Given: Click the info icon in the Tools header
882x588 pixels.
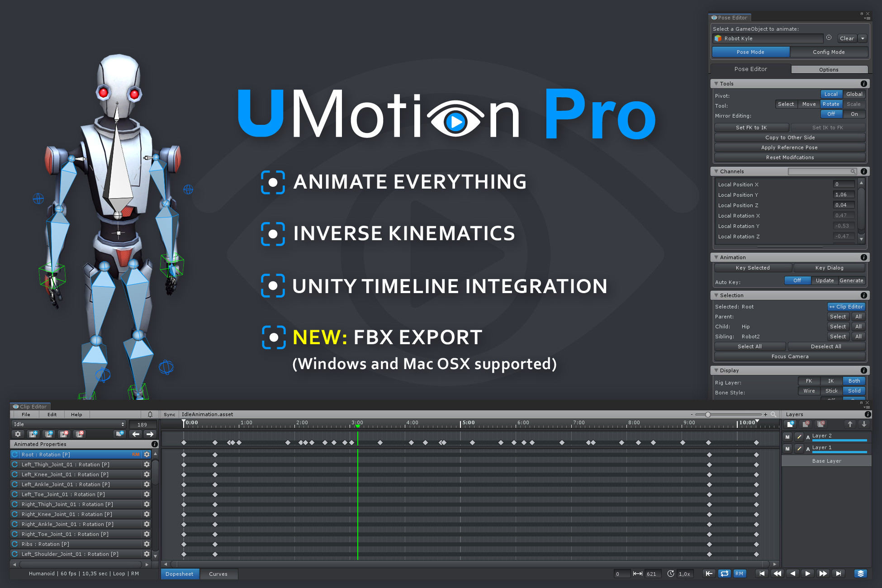Looking at the screenshot, I should [x=863, y=84].
